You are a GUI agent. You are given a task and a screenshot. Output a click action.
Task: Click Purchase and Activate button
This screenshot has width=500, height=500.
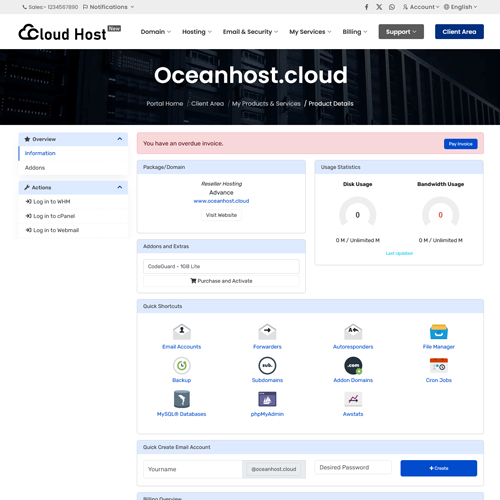pyautogui.click(x=221, y=281)
